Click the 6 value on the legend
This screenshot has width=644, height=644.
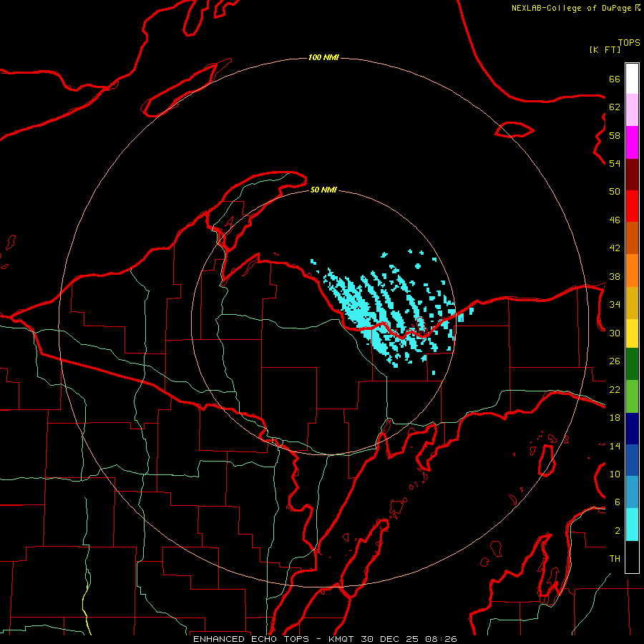(x=618, y=502)
